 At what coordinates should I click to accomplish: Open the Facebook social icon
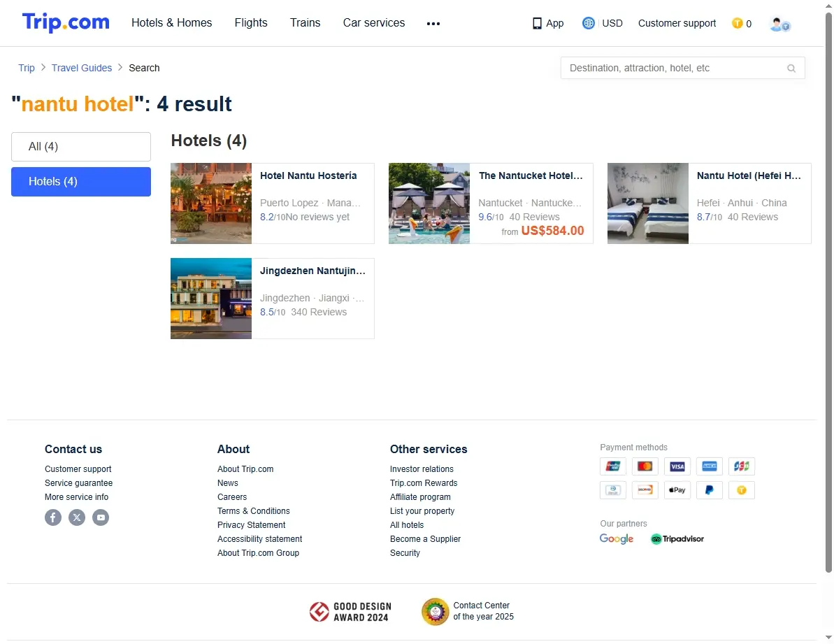tap(53, 517)
